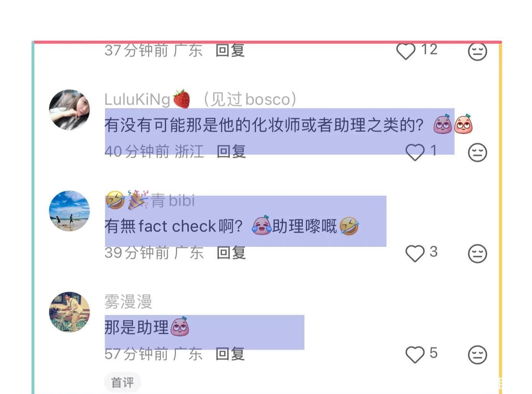532x394 pixels.
Task: Reply to the 40分钟前 浙江 comment
Action: (x=231, y=151)
